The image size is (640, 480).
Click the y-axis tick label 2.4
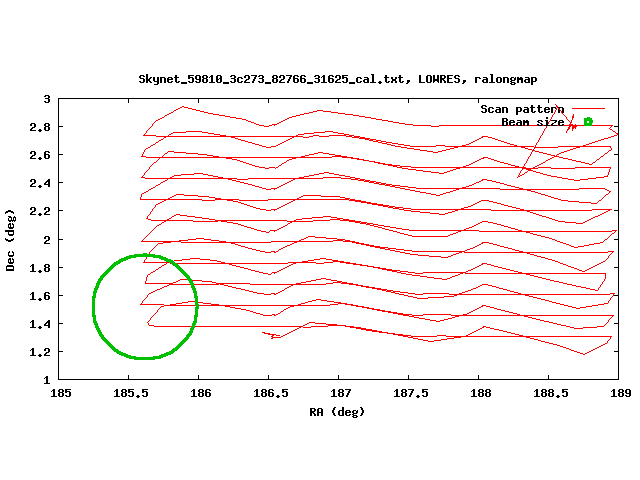[40, 183]
